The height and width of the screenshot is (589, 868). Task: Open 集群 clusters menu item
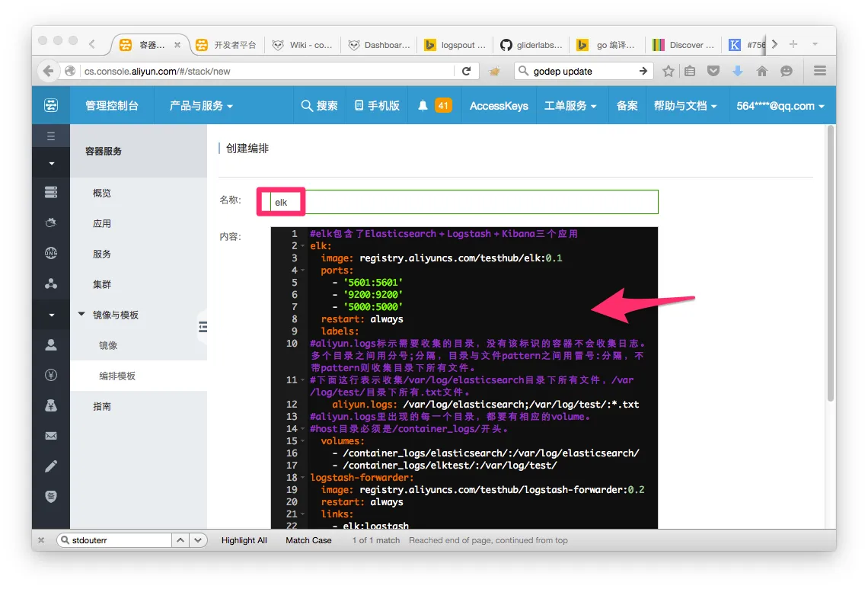pos(102,284)
